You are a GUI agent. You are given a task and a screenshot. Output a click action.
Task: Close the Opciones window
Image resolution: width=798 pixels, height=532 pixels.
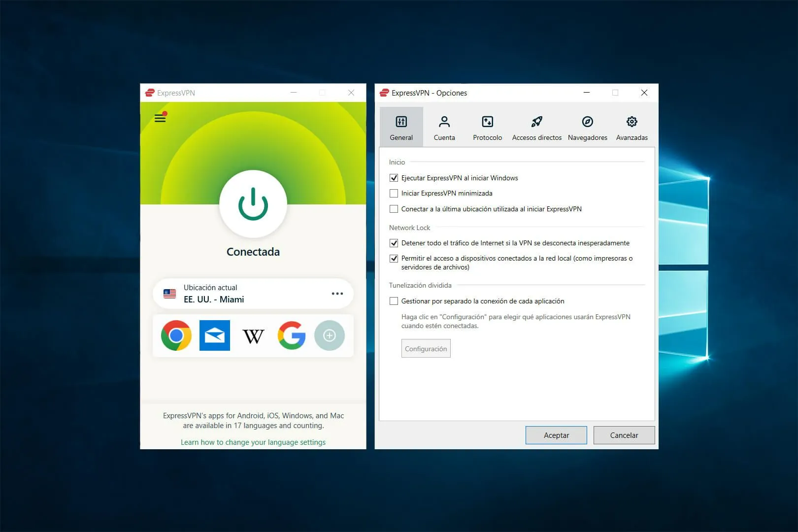pos(644,93)
